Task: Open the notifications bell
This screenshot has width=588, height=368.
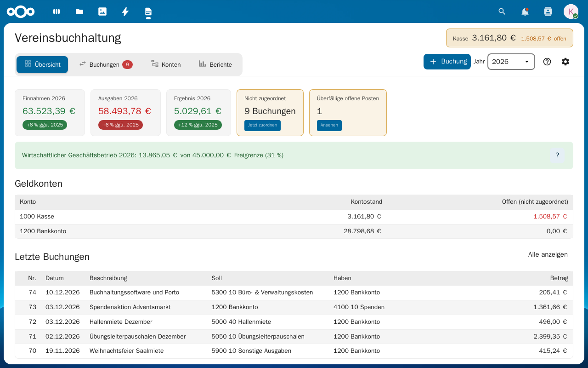Action: coord(525,11)
